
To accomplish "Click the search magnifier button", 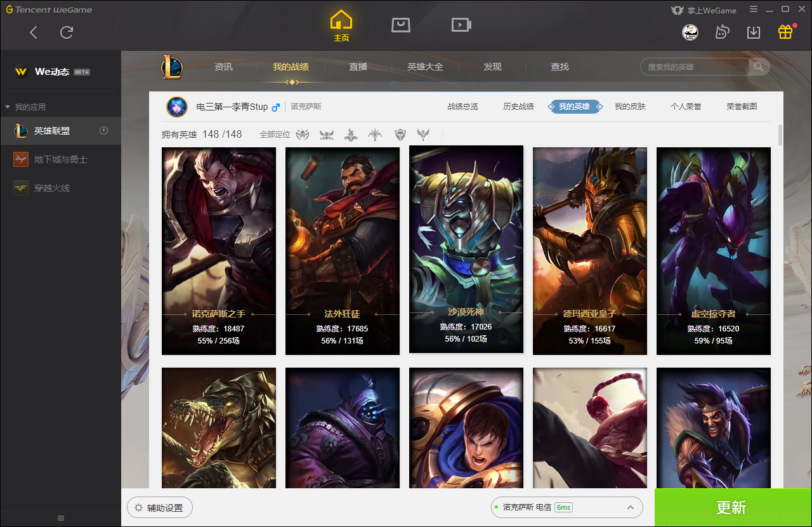I will pos(759,67).
